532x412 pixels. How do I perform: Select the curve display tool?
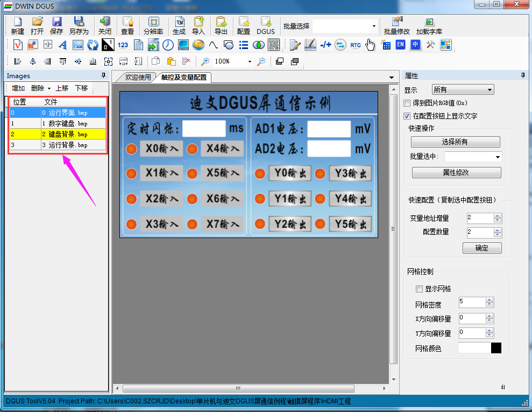[x=214, y=45]
